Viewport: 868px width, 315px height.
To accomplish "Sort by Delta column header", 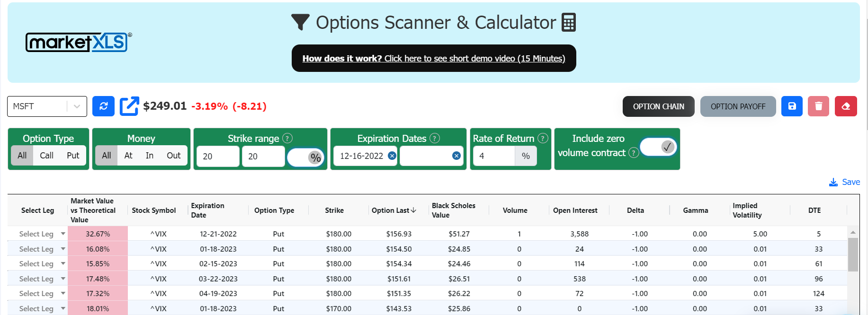I will pyautogui.click(x=635, y=210).
